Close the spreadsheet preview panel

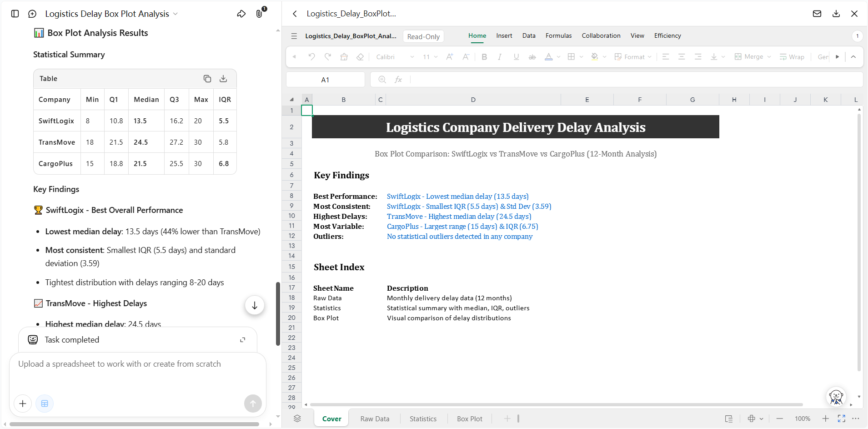[854, 14]
